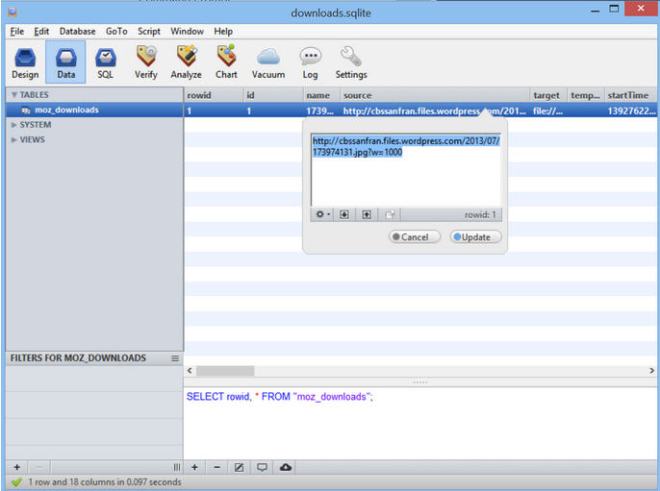Screen dimensions: 660x491
Task: Click the rowid: 1 label in popup
Action: point(480,215)
